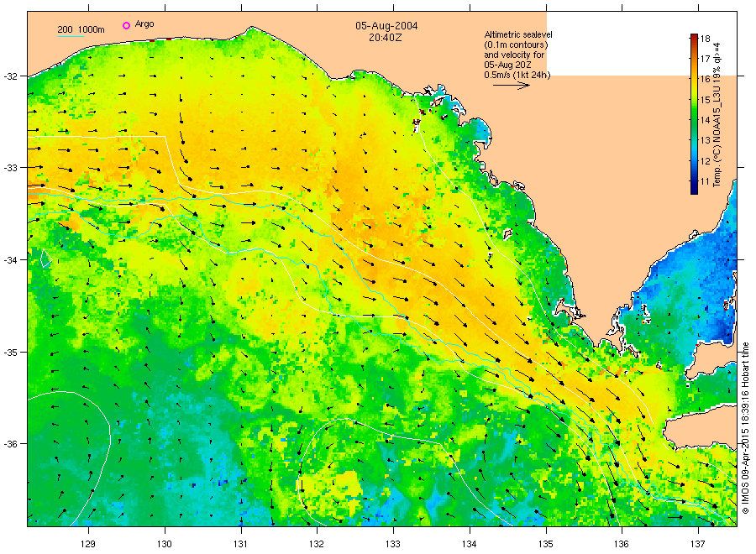Click the '131' longitude axis label

240,545
